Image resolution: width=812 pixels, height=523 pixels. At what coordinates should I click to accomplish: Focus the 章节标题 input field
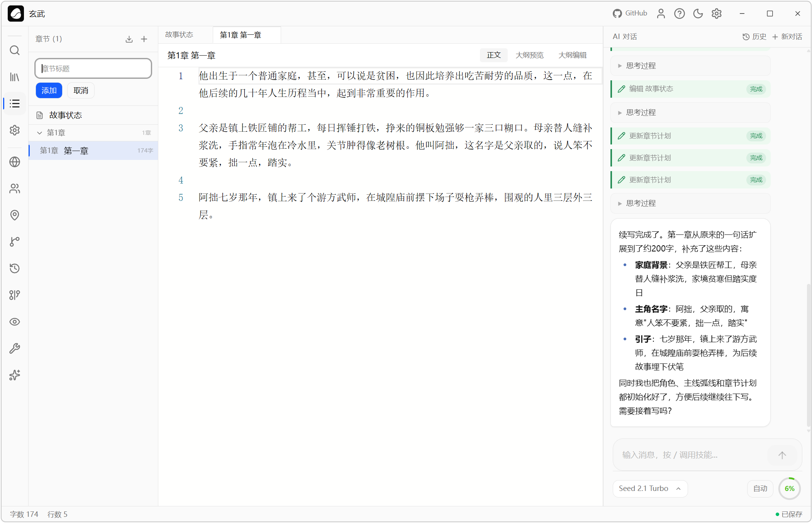click(93, 68)
